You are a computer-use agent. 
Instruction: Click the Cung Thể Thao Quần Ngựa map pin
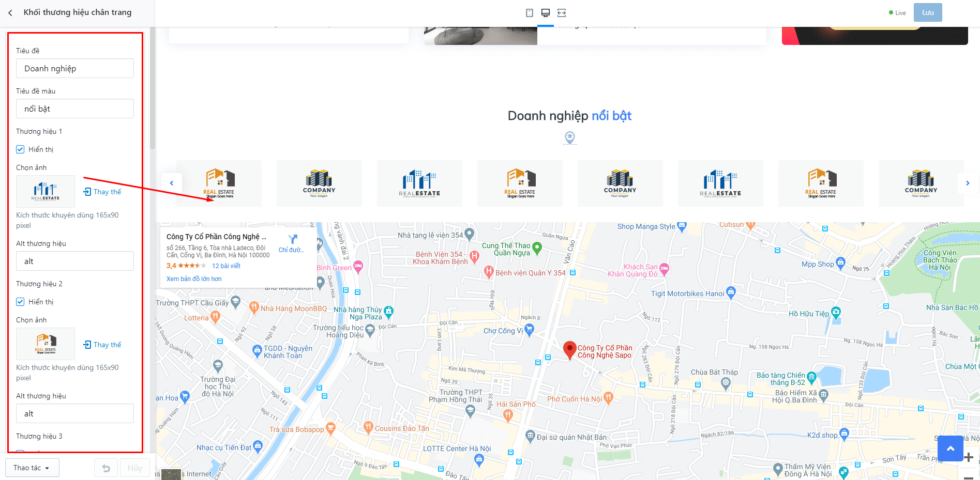pyautogui.click(x=537, y=248)
